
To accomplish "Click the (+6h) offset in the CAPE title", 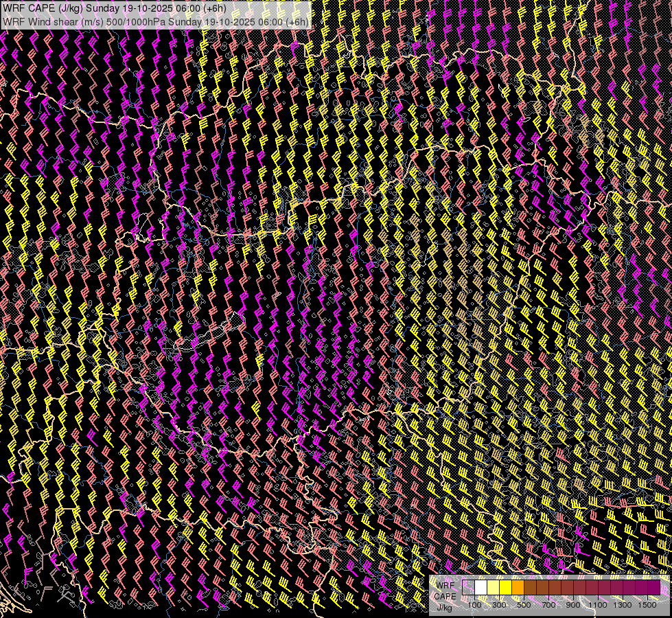I will (x=232, y=8).
